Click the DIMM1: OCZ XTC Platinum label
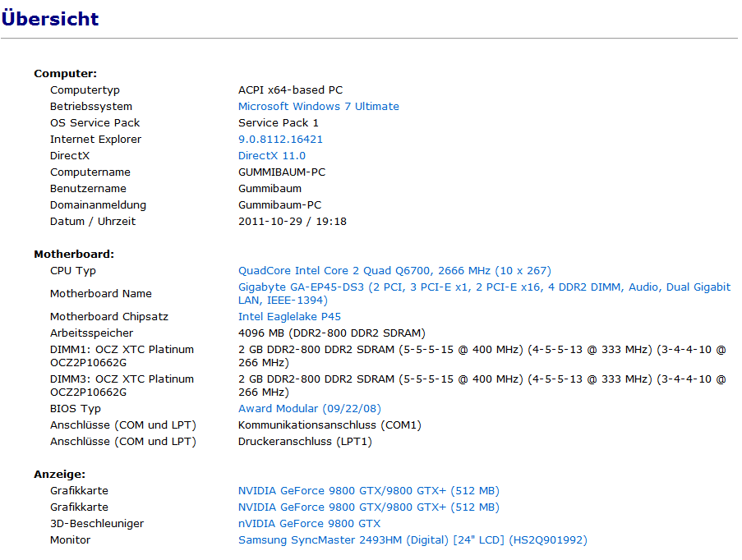The width and height of the screenshot is (742, 560). [122, 356]
